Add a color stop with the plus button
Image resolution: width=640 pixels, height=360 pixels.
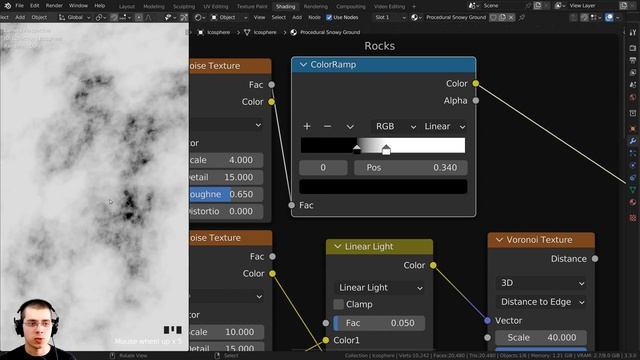point(307,127)
